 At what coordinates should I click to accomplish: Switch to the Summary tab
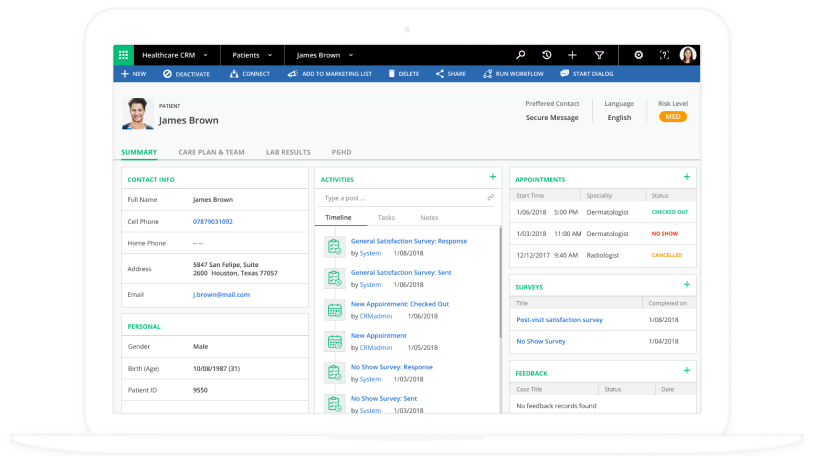pos(139,153)
